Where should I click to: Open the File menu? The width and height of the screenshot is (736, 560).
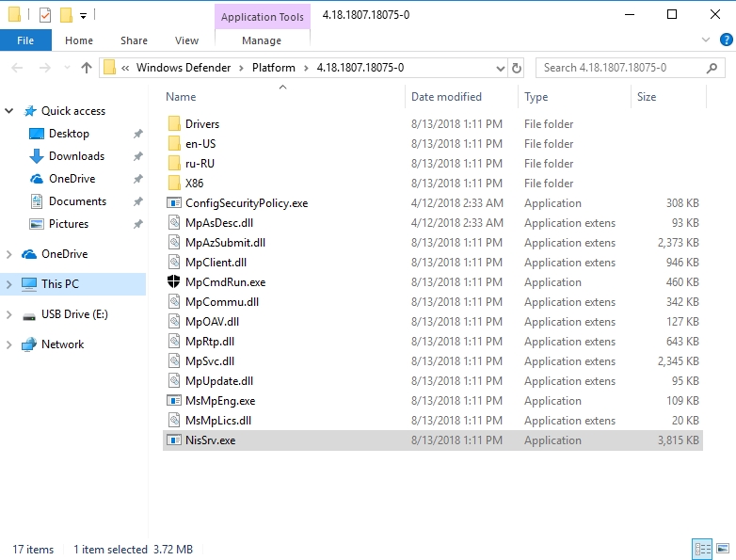[25, 40]
